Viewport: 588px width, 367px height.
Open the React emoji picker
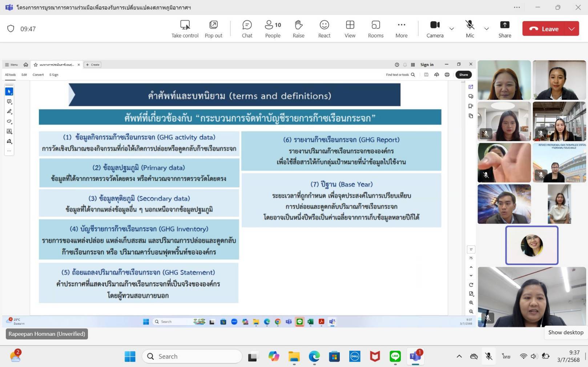click(x=324, y=29)
